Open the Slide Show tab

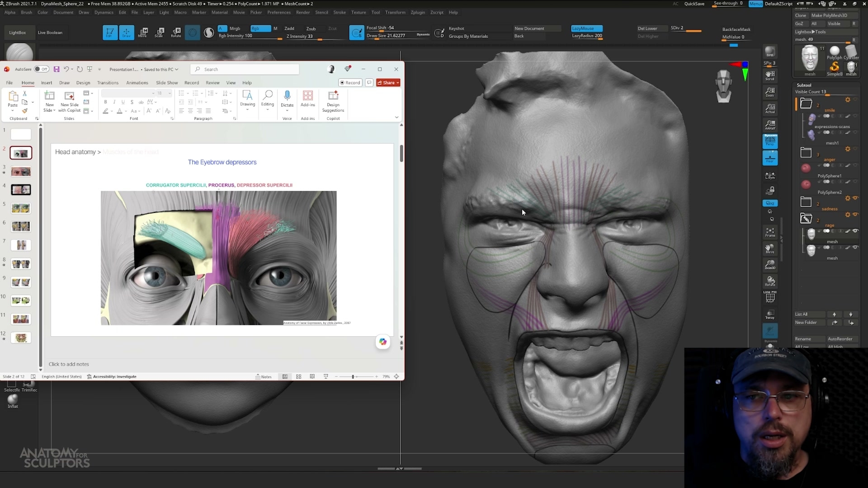[x=167, y=83]
